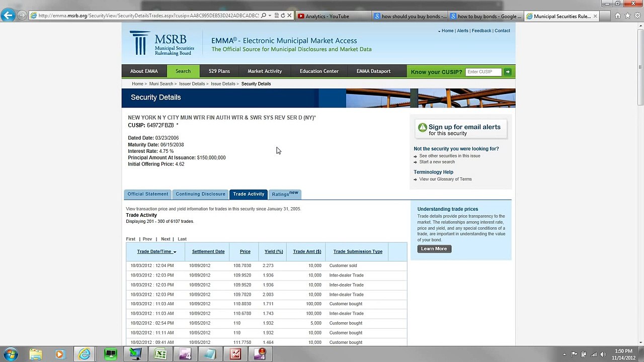Viewport: 644px width, 362px height.
Task: Open the green network monitor taskbar icon
Action: coord(110,354)
